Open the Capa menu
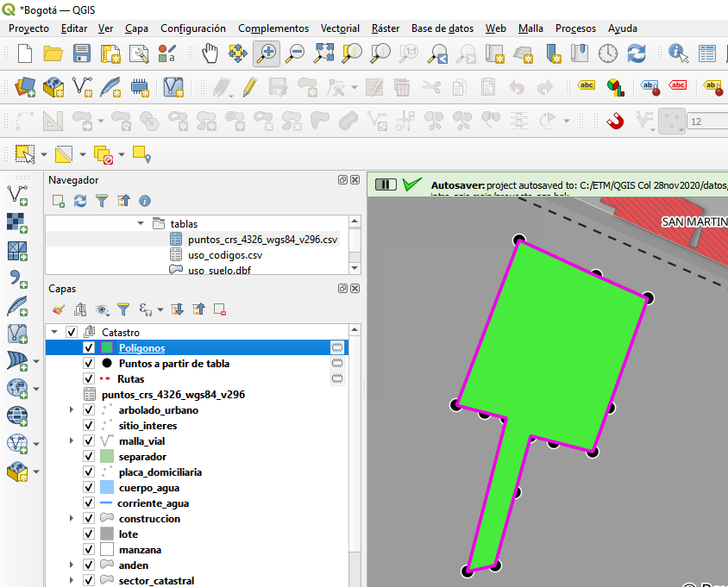 pyautogui.click(x=136, y=28)
